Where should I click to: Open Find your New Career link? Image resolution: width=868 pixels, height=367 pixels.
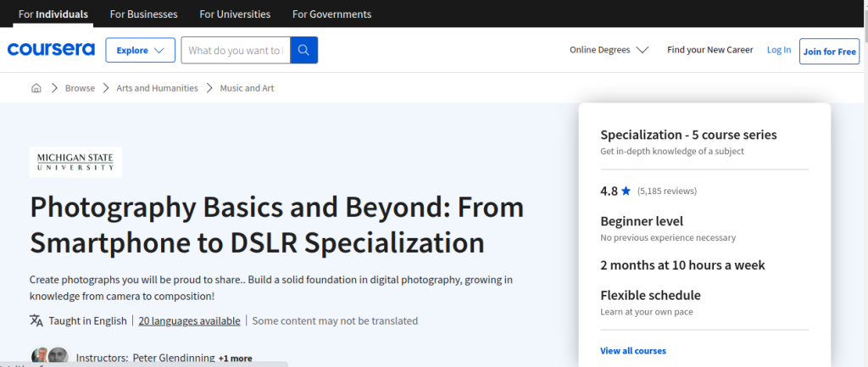pos(709,50)
